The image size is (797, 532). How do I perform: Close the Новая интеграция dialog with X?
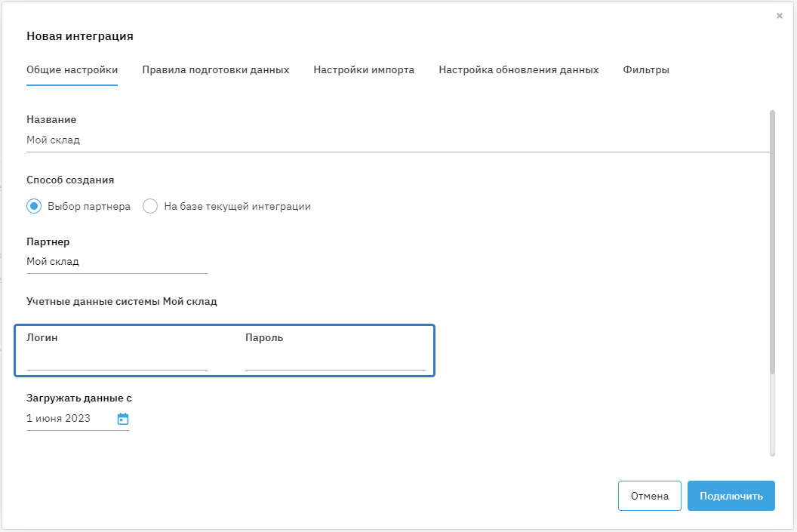(780, 16)
